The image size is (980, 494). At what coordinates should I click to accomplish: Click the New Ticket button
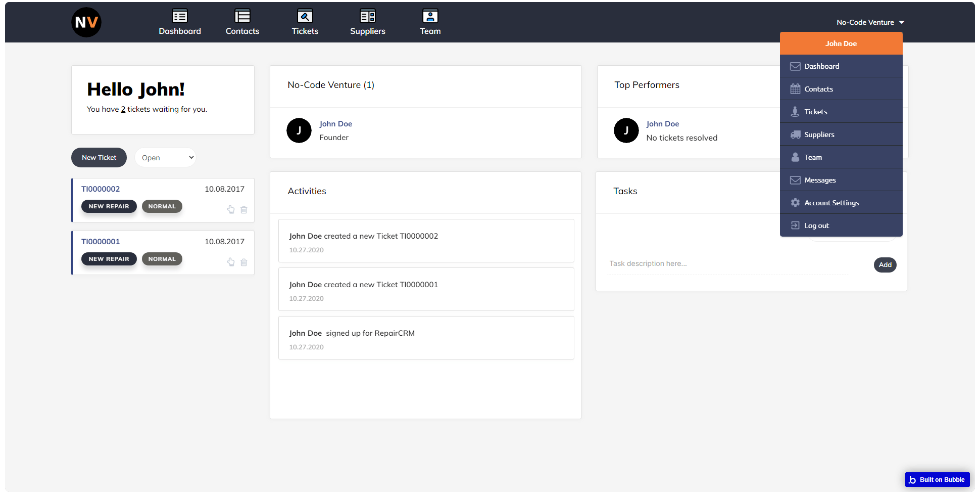point(99,157)
